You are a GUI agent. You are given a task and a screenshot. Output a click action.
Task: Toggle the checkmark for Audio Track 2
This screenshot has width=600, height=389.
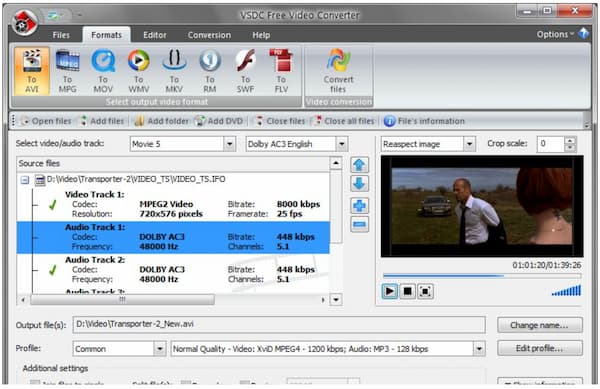53,271
